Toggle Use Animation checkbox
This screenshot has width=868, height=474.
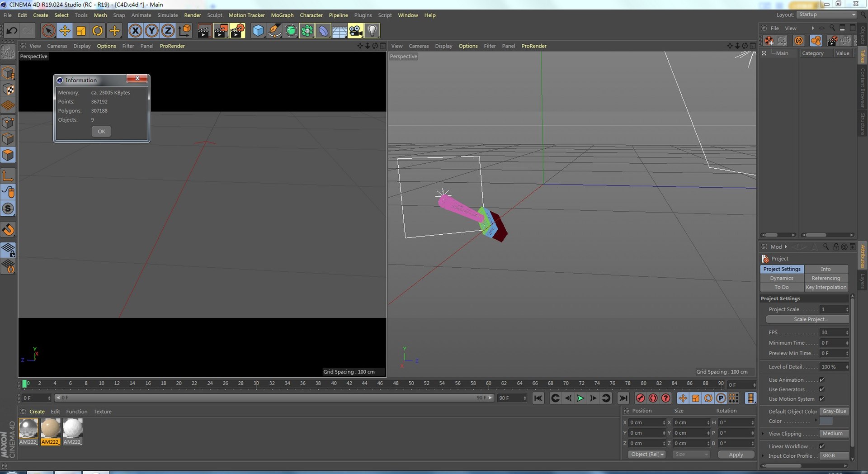point(822,380)
